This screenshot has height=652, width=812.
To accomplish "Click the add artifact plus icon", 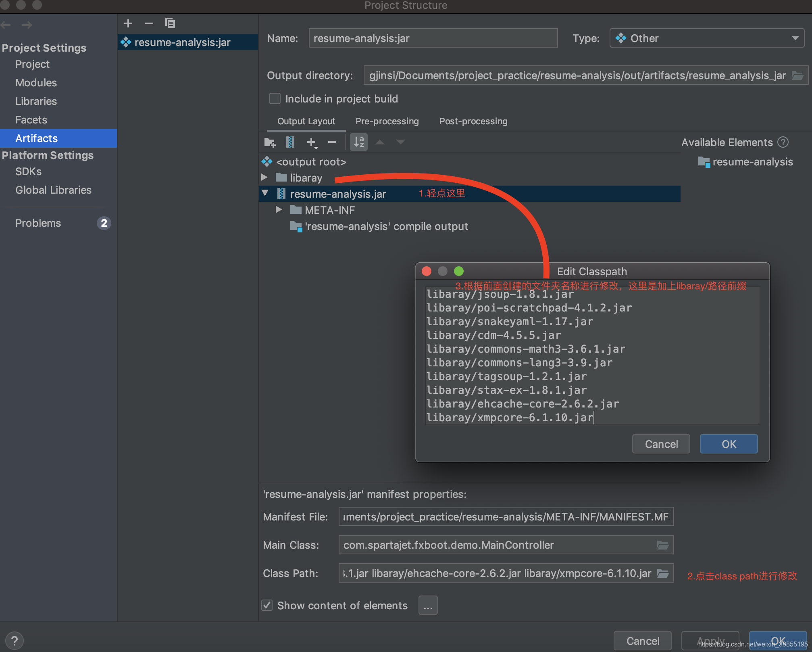I will point(128,23).
